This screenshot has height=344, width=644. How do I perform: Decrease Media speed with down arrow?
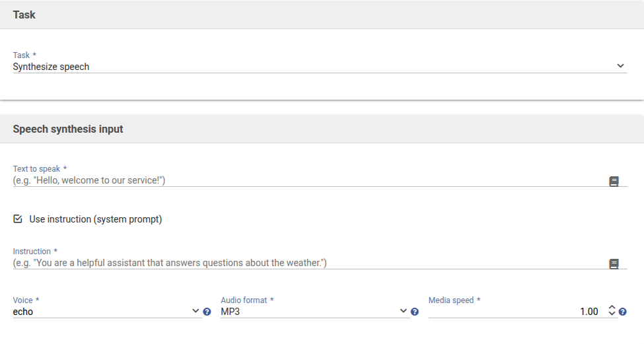click(612, 314)
